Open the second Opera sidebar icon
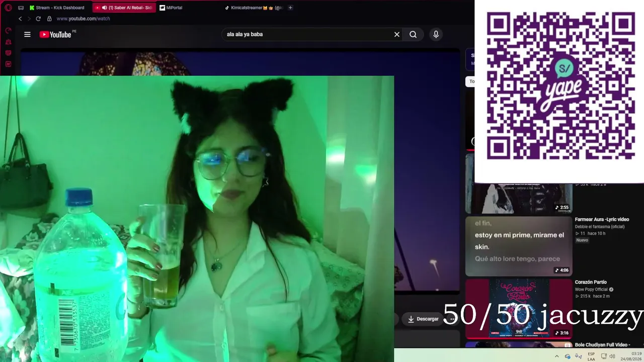Image resolution: width=644 pixels, height=362 pixels. pyautogui.click(x=8, y=42)
